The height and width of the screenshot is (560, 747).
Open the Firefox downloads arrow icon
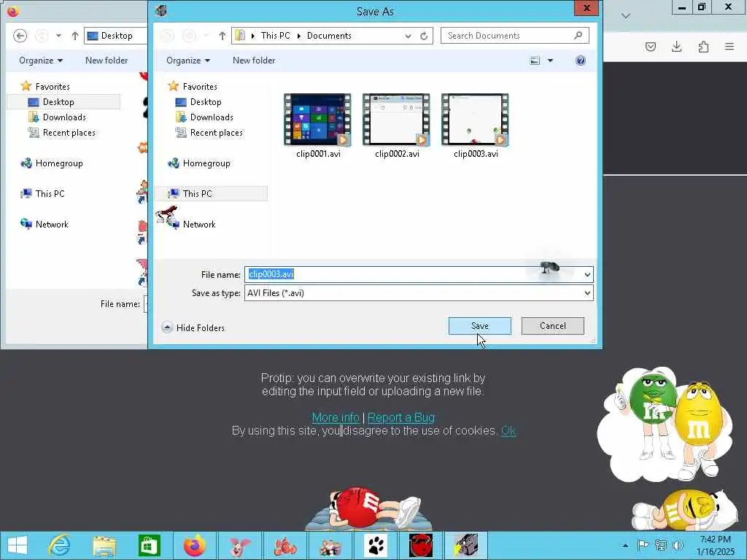pyautogui.click(x=677, y=47)
